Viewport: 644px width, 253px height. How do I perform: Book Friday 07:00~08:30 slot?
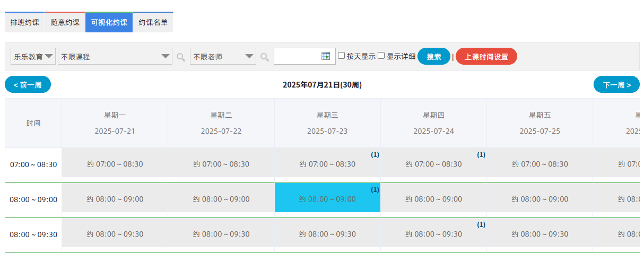(x=540, y=163)
